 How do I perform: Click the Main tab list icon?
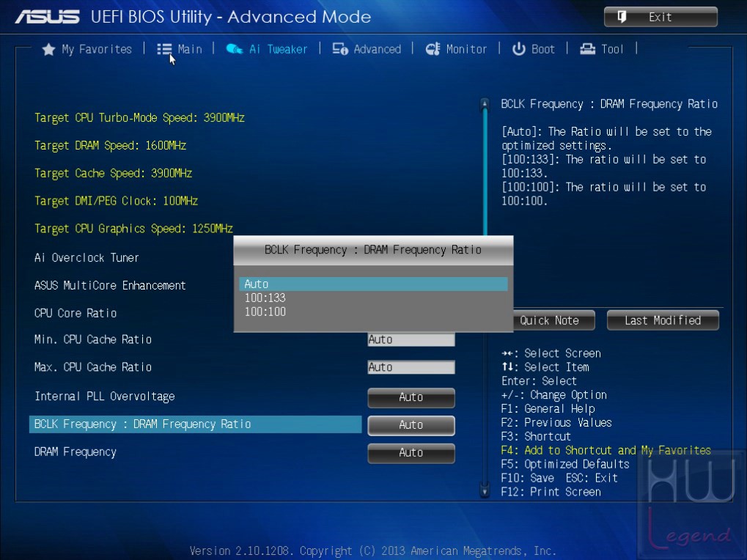click(164, 49)
